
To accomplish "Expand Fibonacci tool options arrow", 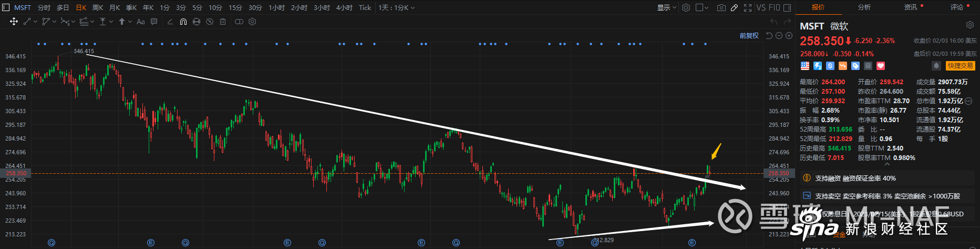I will [x=92, y=22].
